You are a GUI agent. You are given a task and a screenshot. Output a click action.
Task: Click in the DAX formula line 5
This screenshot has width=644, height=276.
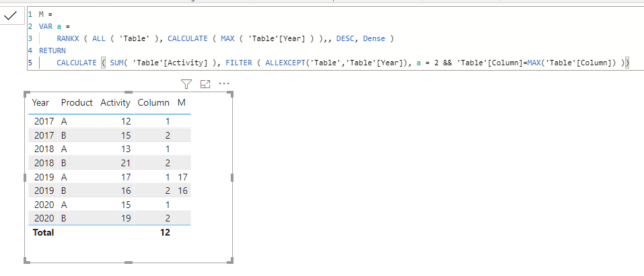335,63
